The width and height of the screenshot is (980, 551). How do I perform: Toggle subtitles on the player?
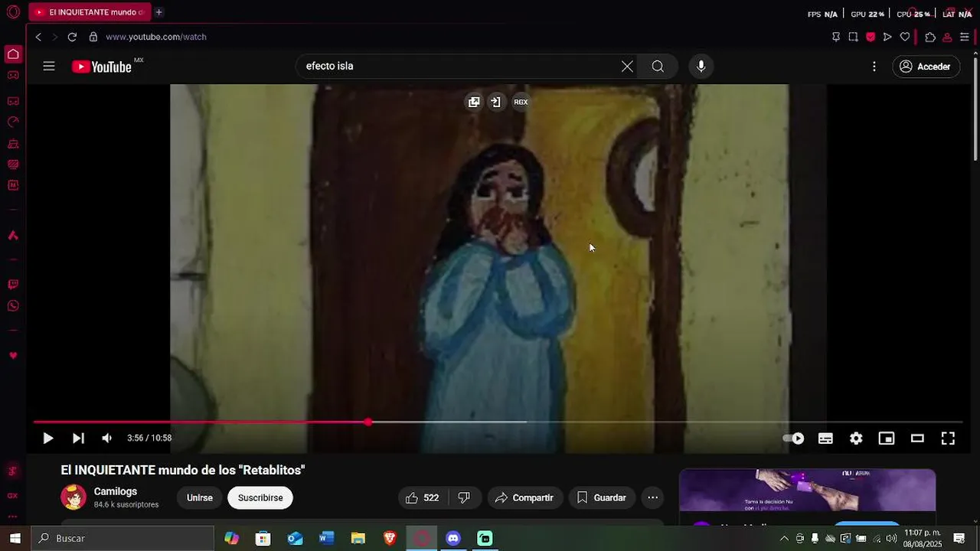pyautogui.click(x=825, y=439)
